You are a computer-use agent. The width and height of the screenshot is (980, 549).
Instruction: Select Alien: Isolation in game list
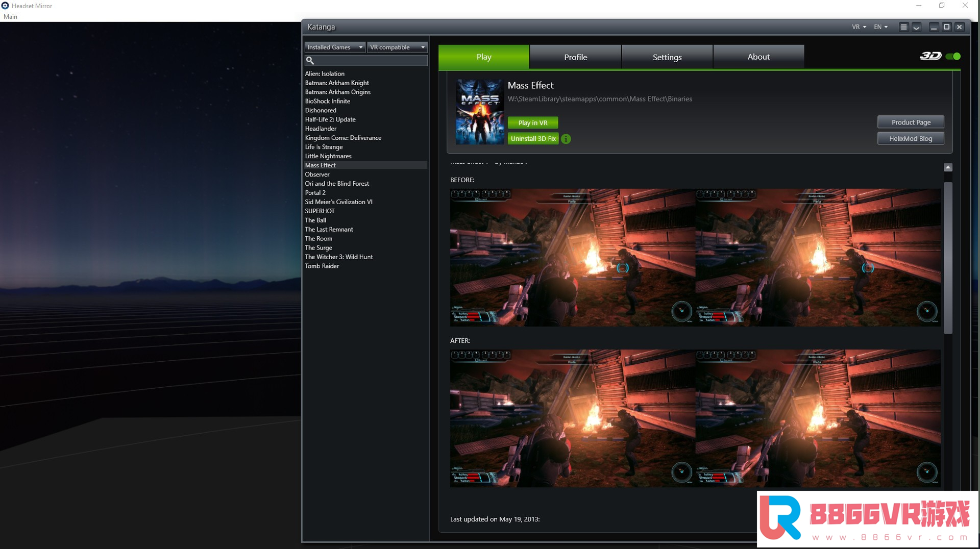[365, 73]
